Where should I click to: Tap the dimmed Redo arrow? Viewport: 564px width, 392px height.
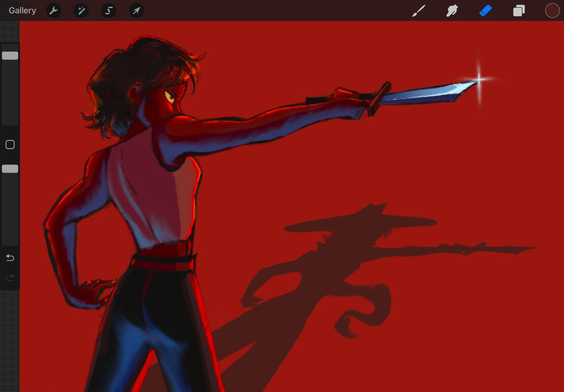tap(10, 277)
